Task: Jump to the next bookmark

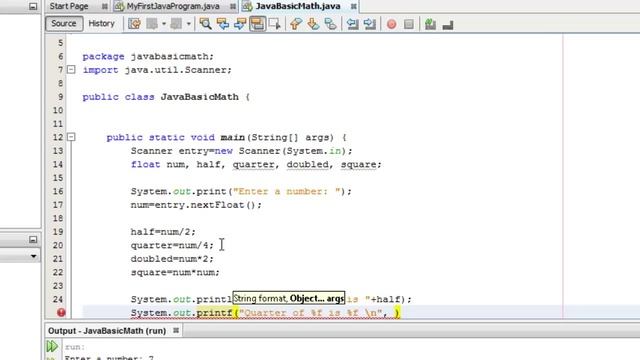Action: (x=313, y=24)
